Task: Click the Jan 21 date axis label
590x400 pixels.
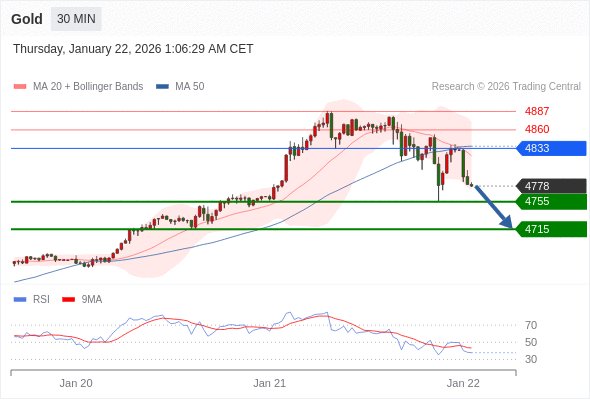Action: coord(269,383)
